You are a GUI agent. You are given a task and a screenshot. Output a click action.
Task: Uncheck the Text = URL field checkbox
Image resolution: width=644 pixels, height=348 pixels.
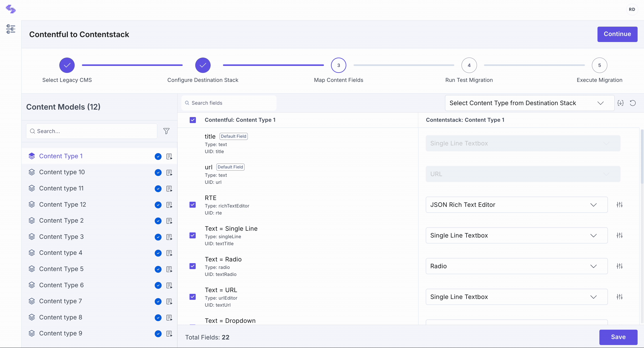192,297
